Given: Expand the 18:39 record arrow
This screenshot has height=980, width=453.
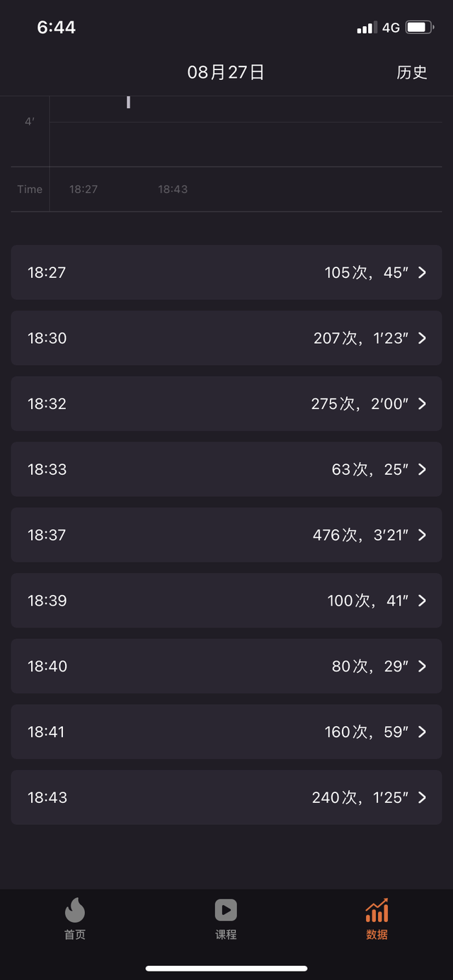Looking at the screenshot, I should click(422, 601).
